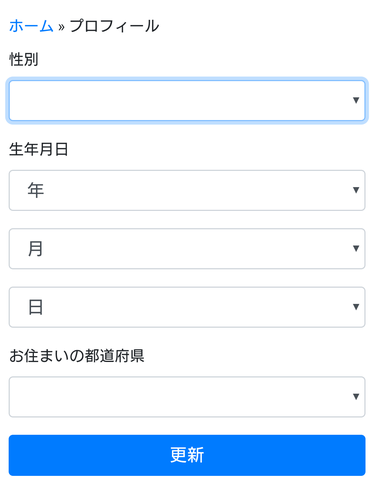Viewport: 381px width, 482px height.
Task: Click the 生年月日 field label
Action: tap(39, 149)
